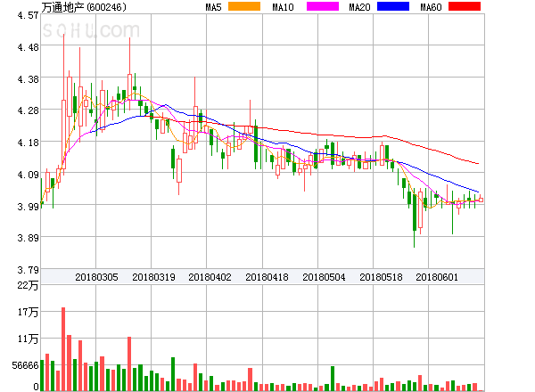Click the 3.99 price axis label
Screen dimensions: 535x392
[x=29, y=206]
